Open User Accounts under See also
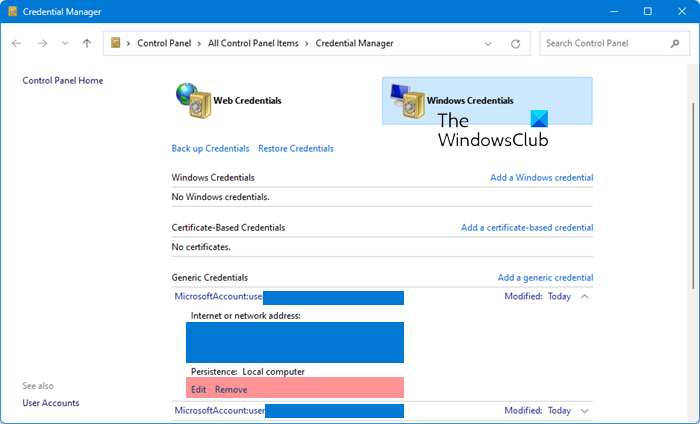Screen dimensions: 700x424 pyautogui.click(x=50, y=403)
